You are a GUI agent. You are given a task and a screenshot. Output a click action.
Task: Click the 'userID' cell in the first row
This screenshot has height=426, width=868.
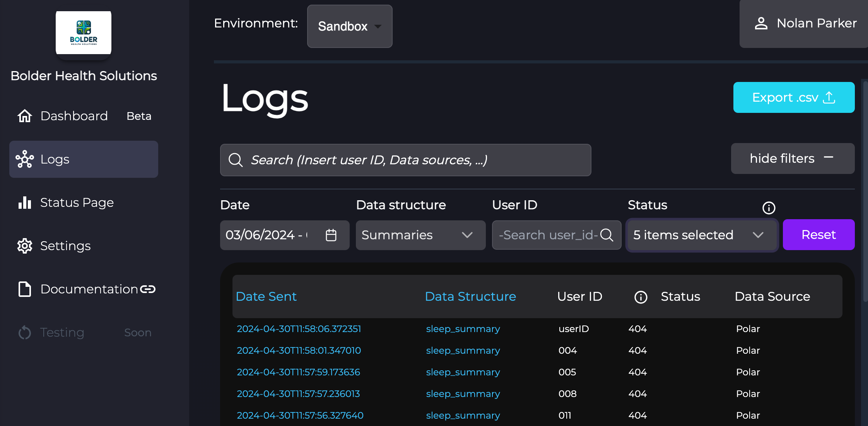click(574, 329)
